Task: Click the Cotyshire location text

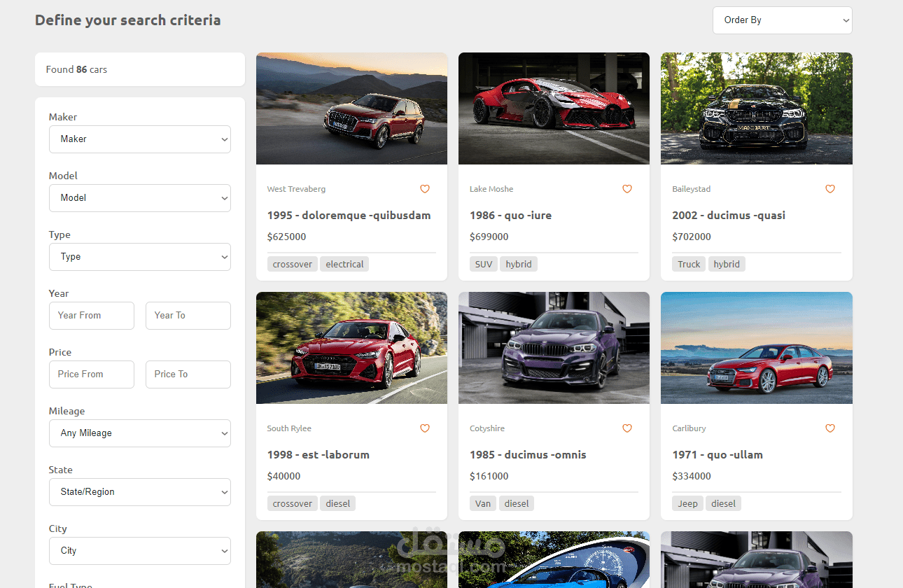Action: coord(487,428)
